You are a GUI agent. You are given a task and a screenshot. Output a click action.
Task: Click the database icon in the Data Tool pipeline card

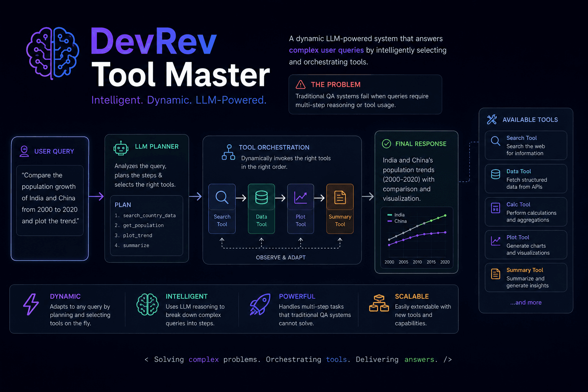pyautogui.click(x=261, y=198)
